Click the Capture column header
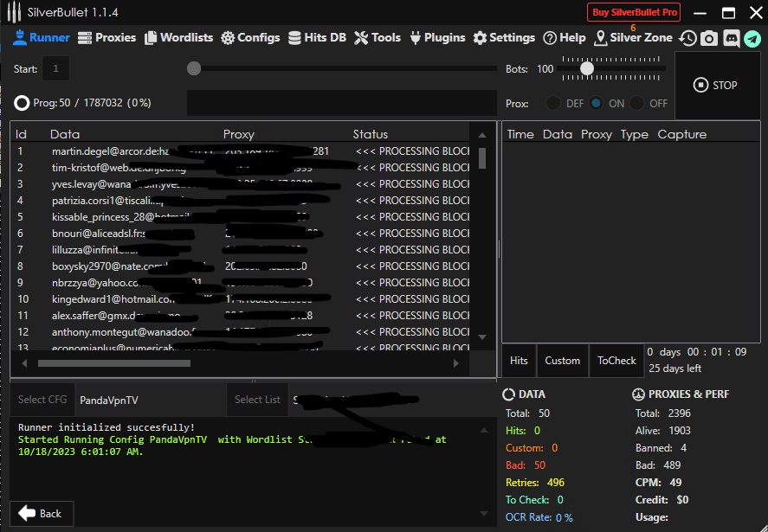Viewport: 768px width, 532px height. click(x=681, y=134)
